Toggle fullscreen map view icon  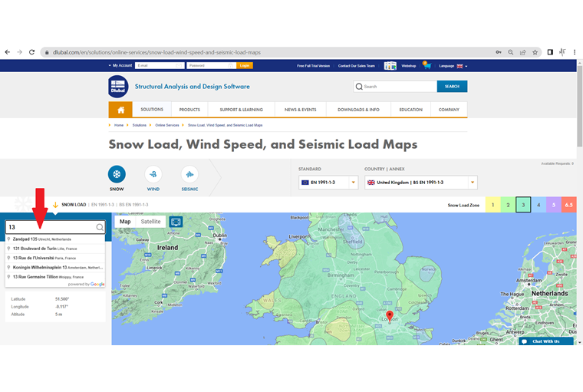tap(176, 222)
